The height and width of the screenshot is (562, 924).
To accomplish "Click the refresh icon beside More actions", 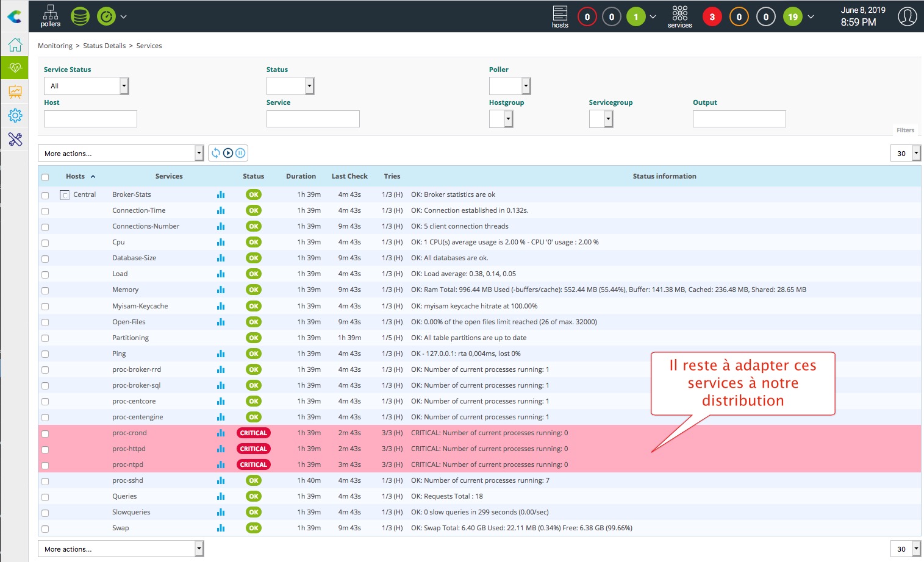I will click(216, 153).
